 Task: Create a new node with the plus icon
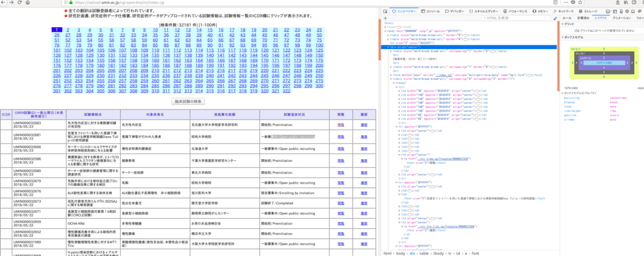pyautogui.click(x=386, y=18)
